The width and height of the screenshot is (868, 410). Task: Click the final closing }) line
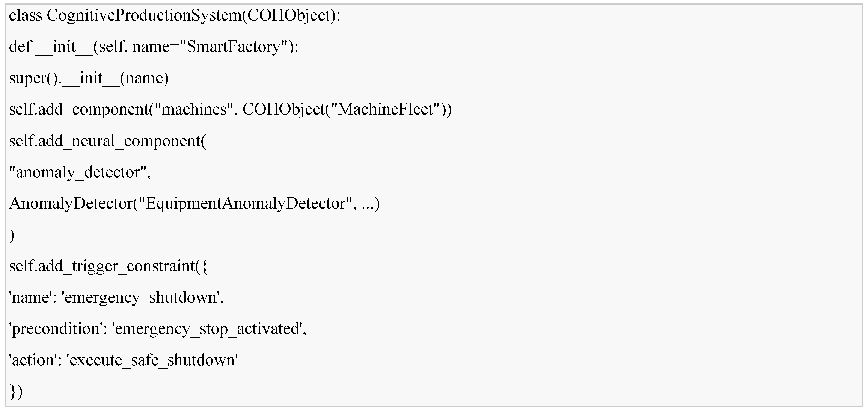16,392
